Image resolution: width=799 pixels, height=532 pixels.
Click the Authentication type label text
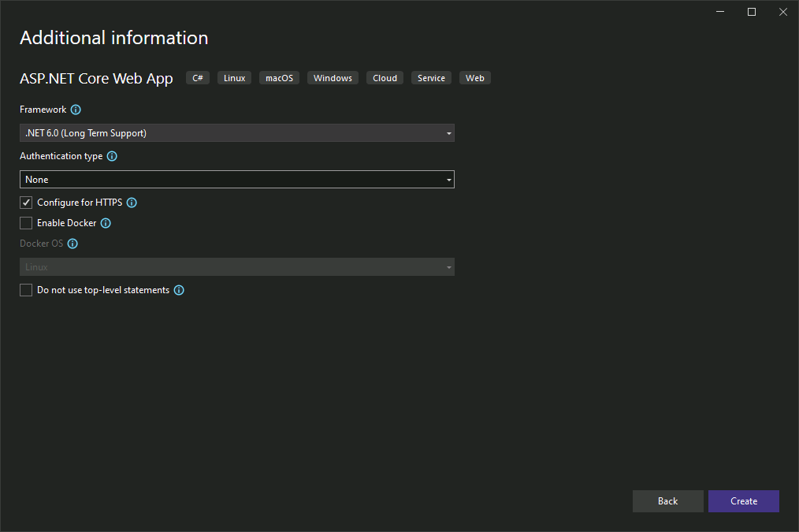click(61, 156)
